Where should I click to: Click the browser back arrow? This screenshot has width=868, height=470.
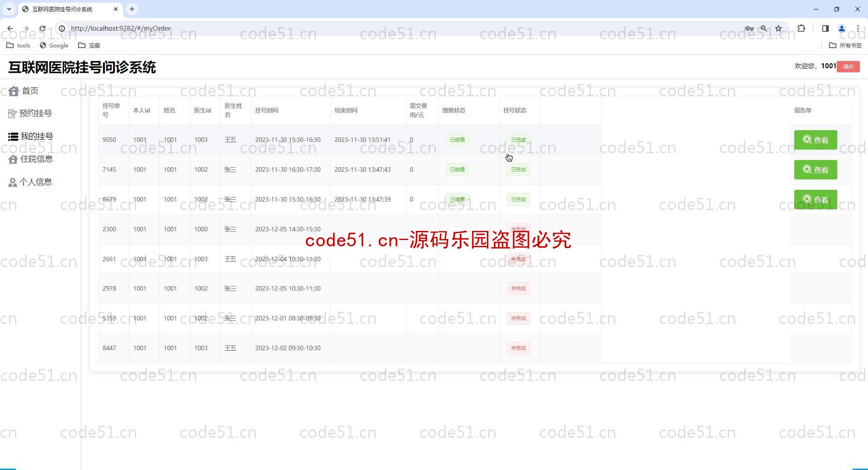pyautogui.click(x=10, y=28)
